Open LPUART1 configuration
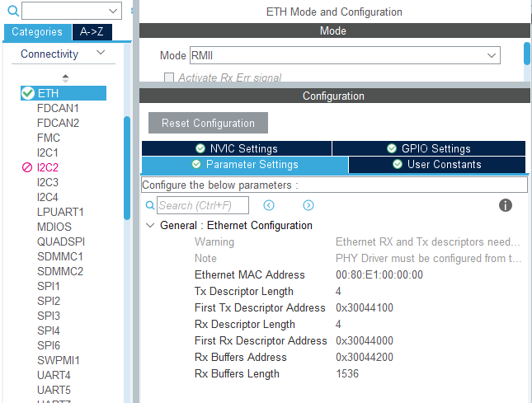The width and height of the screenshot is (532, 403). [x=60, y=212]
